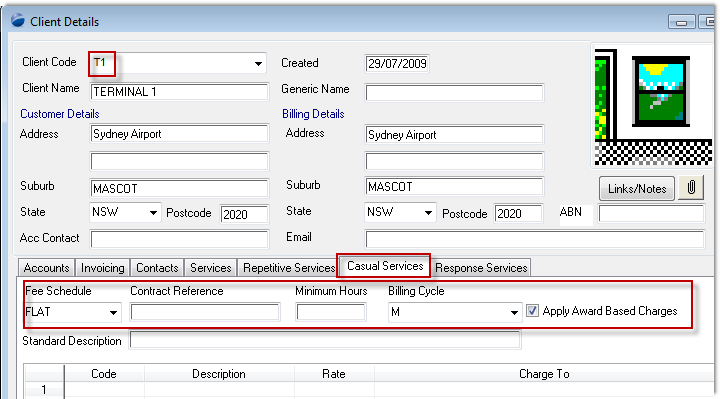The width and height of the screenshot is (720, 399).
Task: Click the Acc Contact field
Action: point(179,240)
